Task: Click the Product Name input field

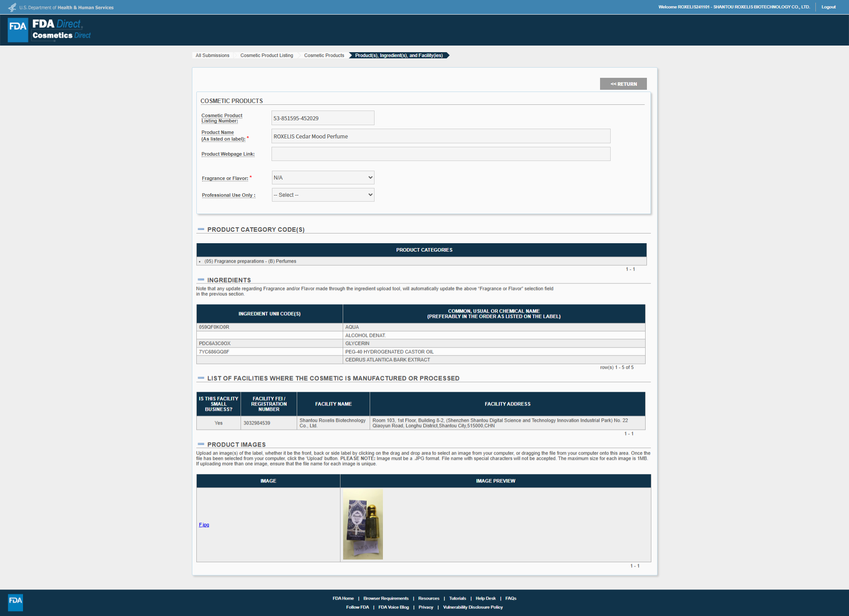Action: (441, 136)
